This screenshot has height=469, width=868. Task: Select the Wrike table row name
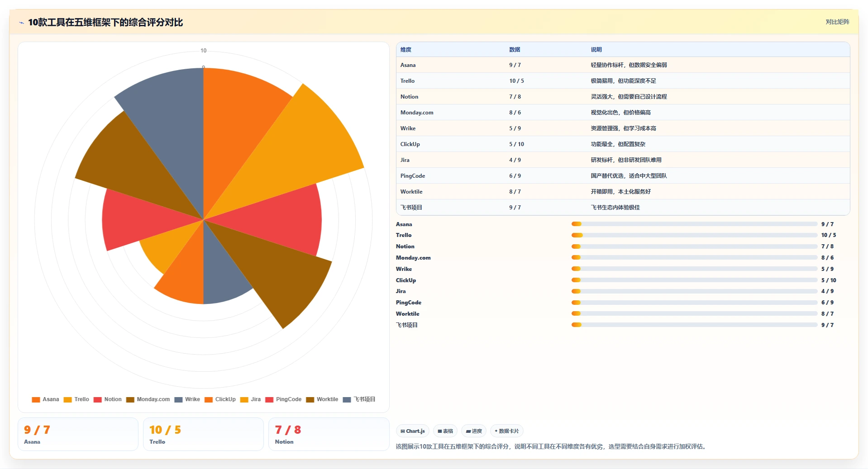pos(408,128)
